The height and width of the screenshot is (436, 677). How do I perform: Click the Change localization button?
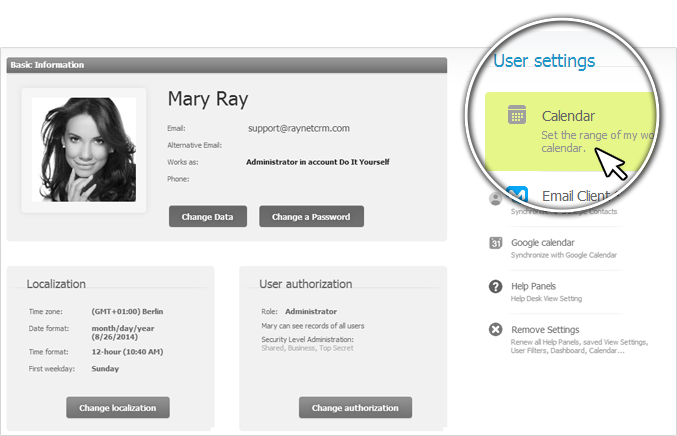coord(117,408)
